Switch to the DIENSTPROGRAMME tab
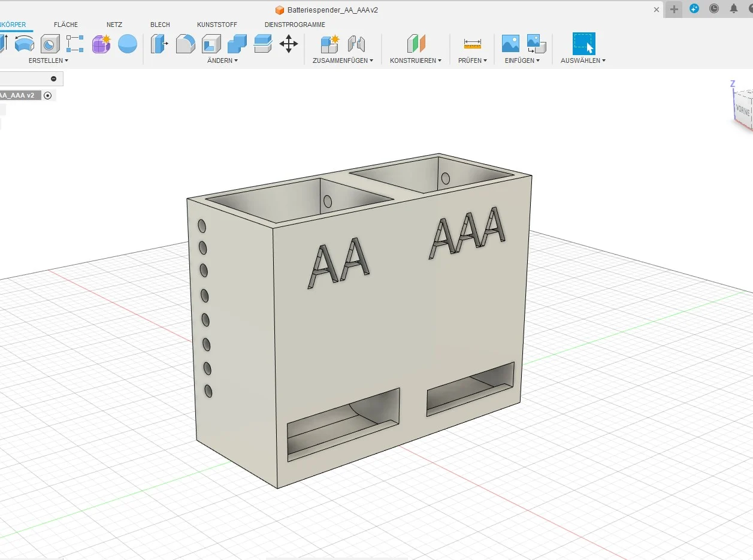This screenshot has width=753, height=560. click(x=295, y=25)
